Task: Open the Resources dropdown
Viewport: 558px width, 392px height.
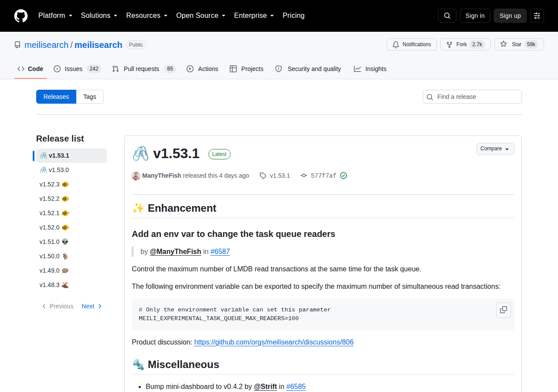Action: coord(147,16)
